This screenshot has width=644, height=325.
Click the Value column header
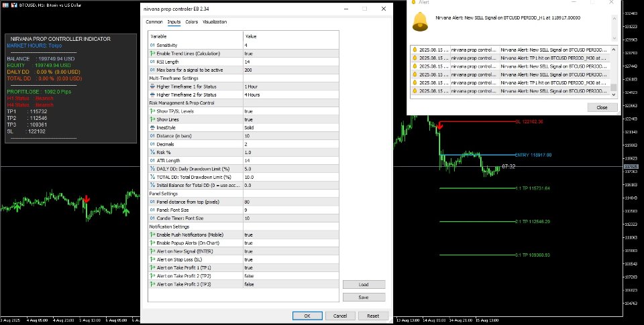tap(291, 36)
